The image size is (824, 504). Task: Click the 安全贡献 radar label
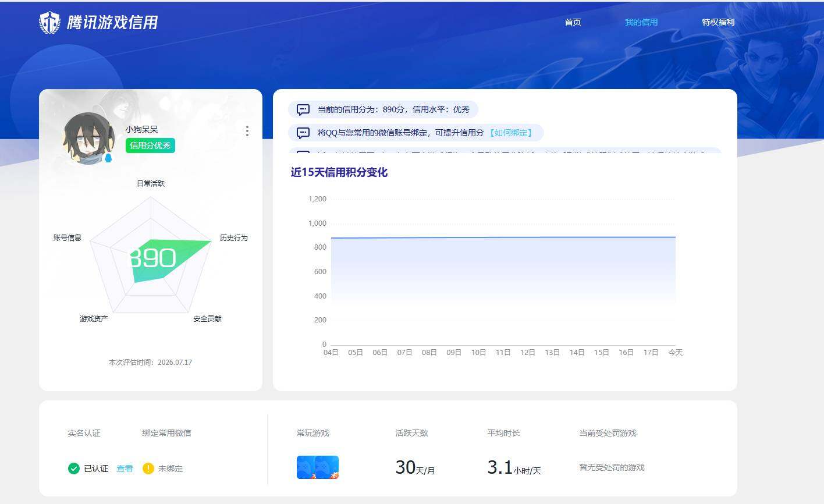(x=208, y=318)
